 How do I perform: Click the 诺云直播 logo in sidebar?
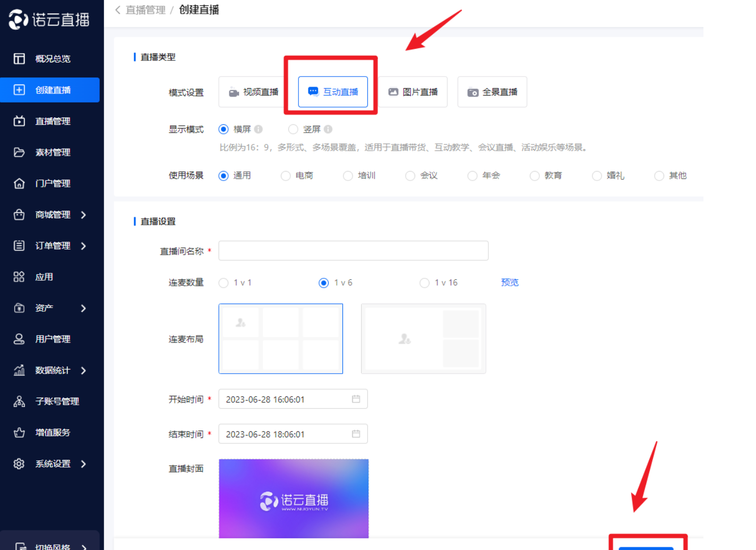tap(49, 20)
